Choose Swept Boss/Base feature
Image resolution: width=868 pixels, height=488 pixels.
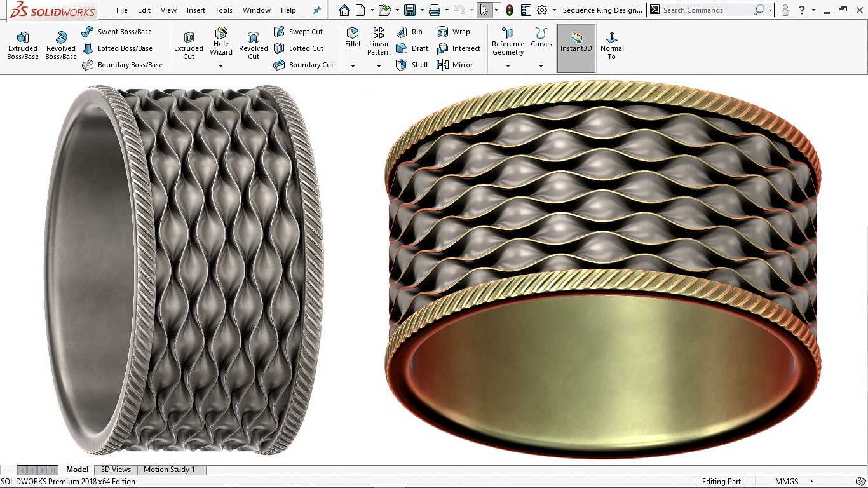117,32
